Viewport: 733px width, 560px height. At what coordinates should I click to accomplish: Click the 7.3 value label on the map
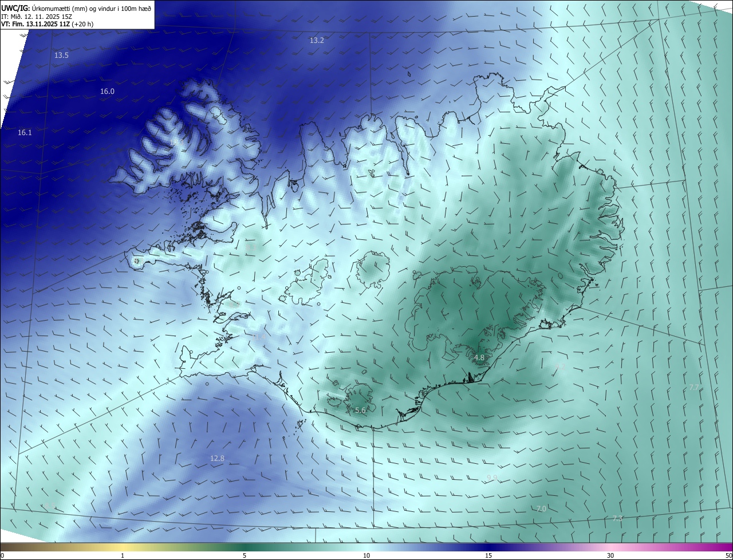pyautogui.click(x=617, y=519)
